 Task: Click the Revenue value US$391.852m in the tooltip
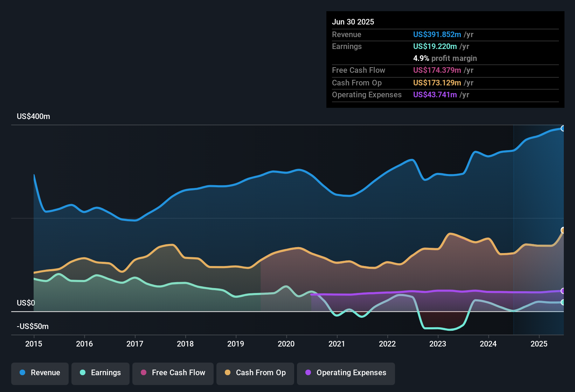437,35
